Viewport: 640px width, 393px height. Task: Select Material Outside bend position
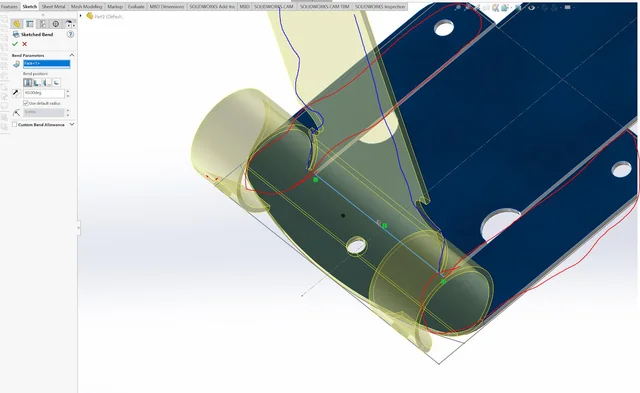coord(47,82)
